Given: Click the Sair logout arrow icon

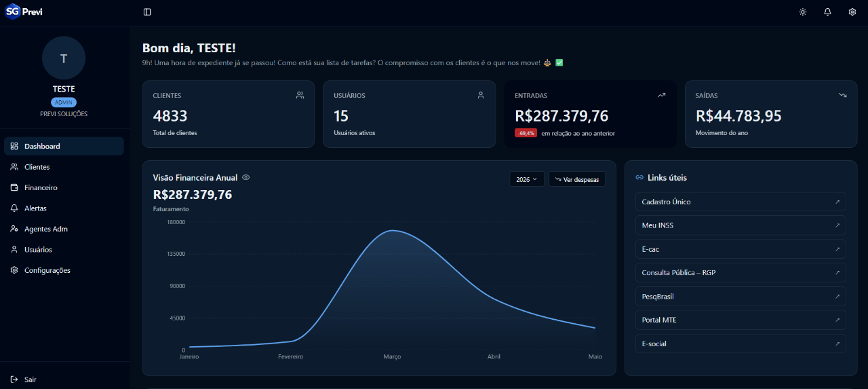Looking at the screenshot, I should coord(14,379).
